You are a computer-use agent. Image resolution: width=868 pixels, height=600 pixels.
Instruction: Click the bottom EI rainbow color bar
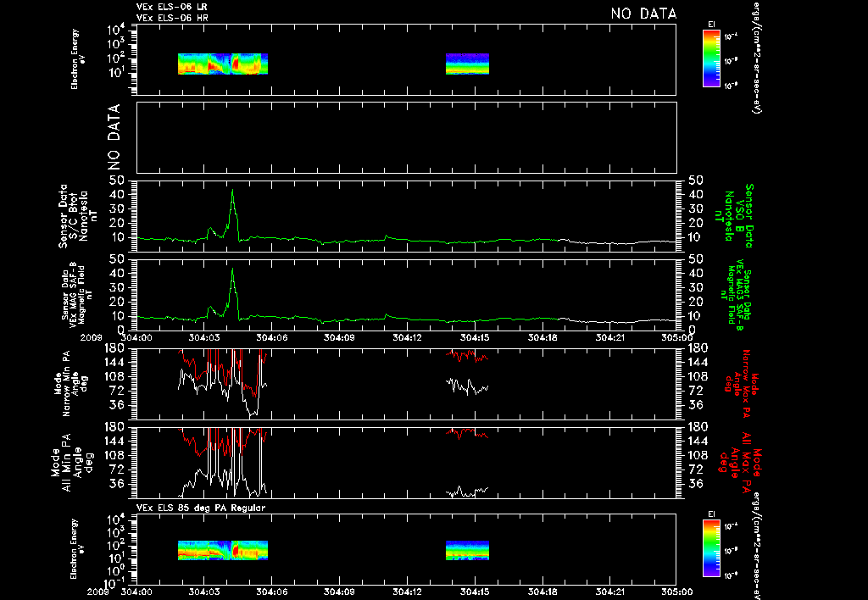point(711,549)
